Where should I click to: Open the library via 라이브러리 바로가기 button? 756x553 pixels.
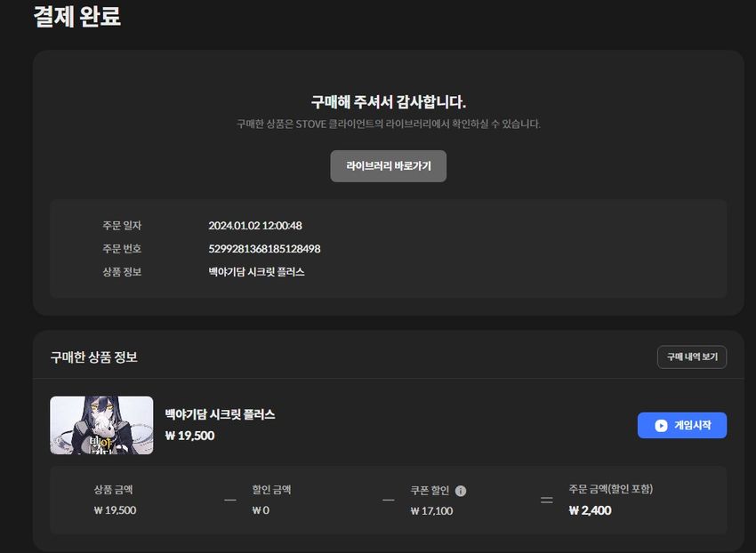point(388,166)
